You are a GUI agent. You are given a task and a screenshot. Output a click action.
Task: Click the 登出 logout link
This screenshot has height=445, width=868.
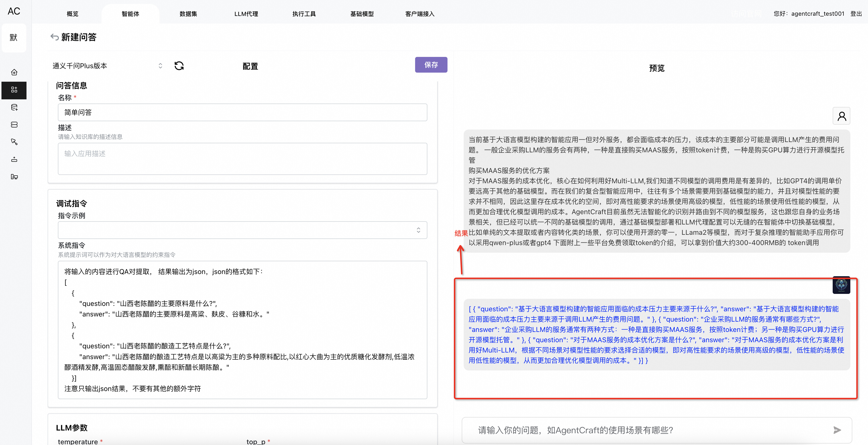855,14
